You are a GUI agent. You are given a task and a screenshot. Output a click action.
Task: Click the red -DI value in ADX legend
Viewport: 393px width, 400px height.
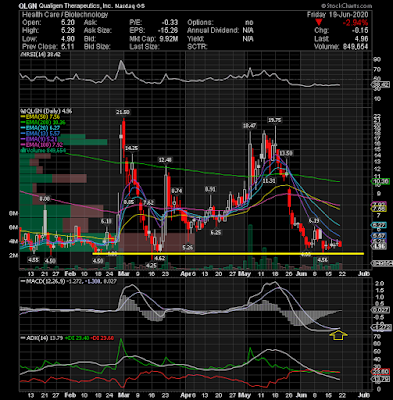[x=101, y=338]
